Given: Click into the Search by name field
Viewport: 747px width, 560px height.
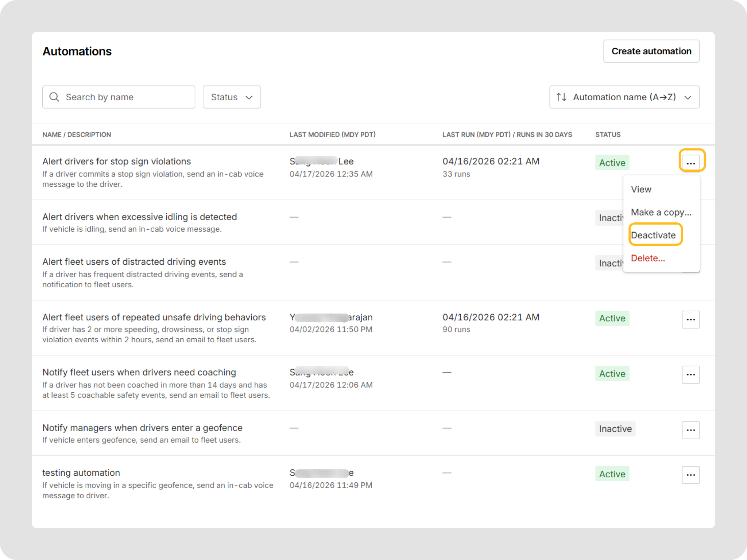Looking at the screenshot, I should (124, 97).
